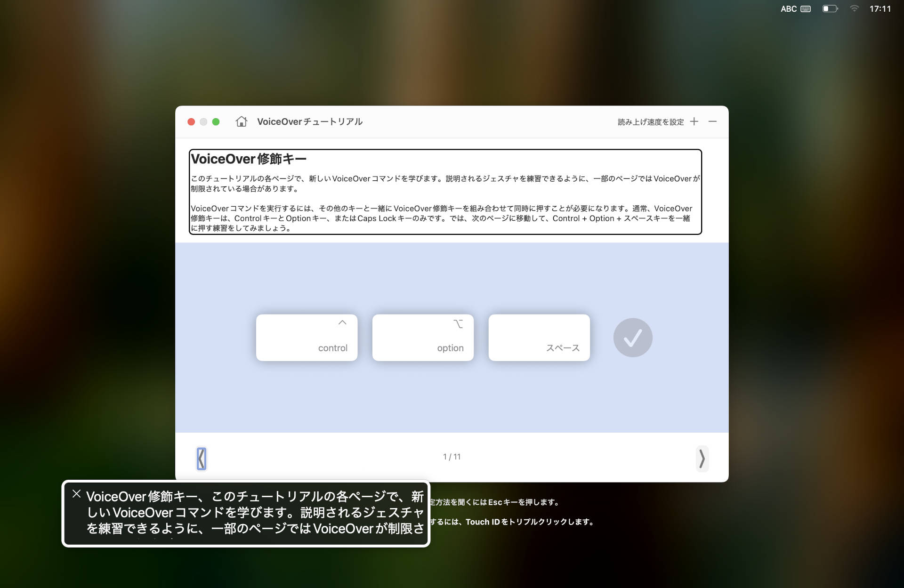Click the green zoom window button
This screenshot has width=904, height=588.
pos(216,121)
